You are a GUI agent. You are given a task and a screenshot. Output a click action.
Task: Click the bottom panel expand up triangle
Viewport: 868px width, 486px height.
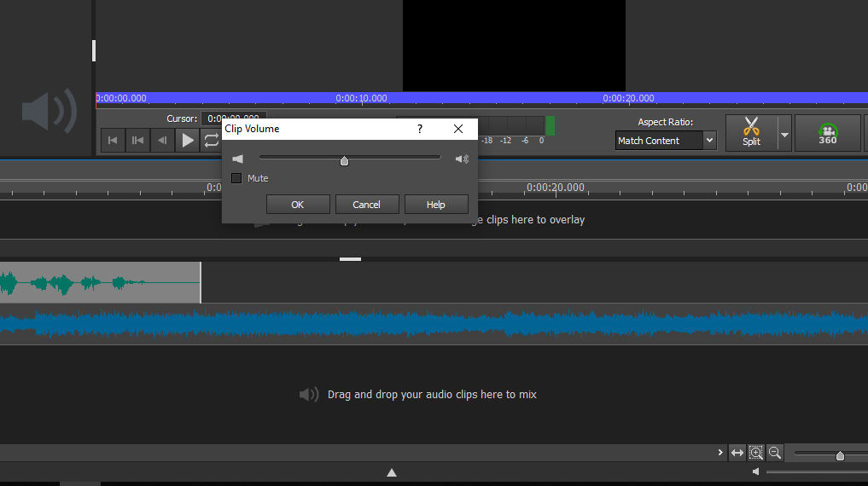[392, 472]
